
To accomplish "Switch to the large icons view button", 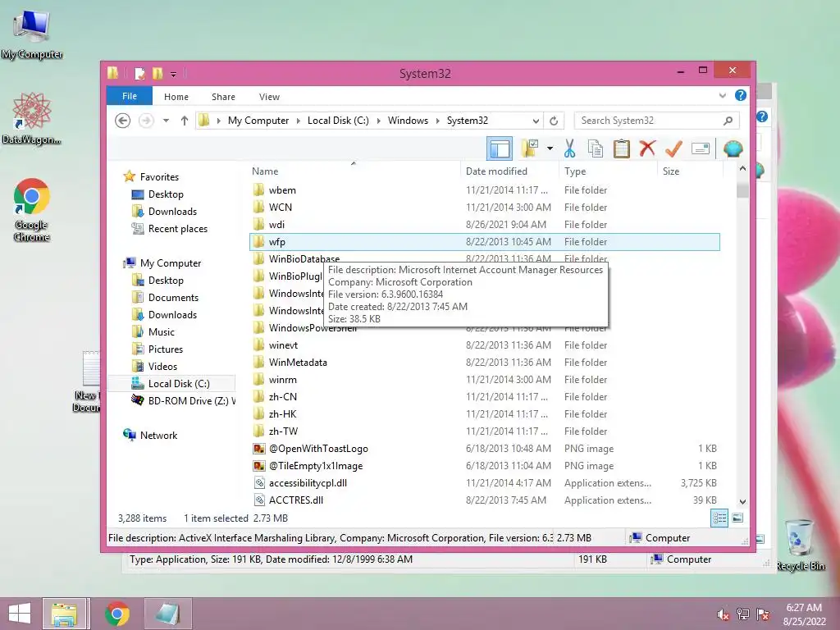I will (737, 518).
